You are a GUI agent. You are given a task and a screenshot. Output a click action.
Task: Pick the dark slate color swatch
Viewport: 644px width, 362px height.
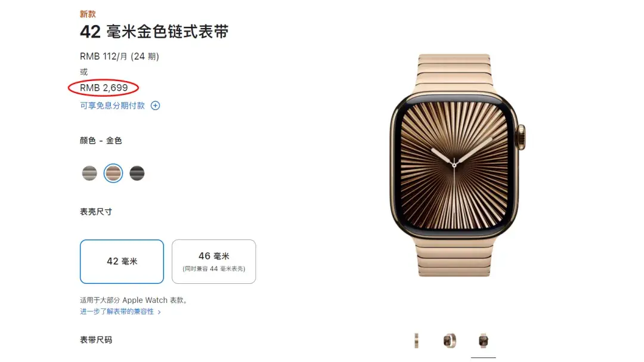(137, 174)
